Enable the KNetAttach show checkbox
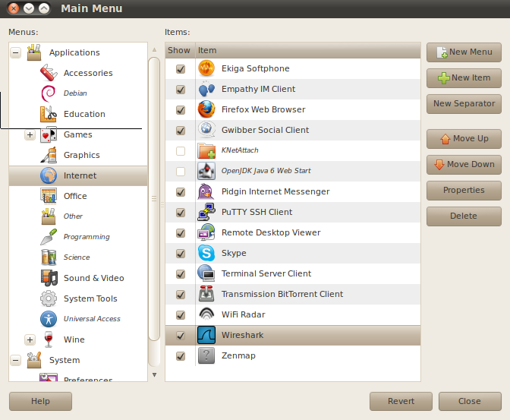Image resolution: width=510 pixels, height=420 pixels. coord(180,151)
